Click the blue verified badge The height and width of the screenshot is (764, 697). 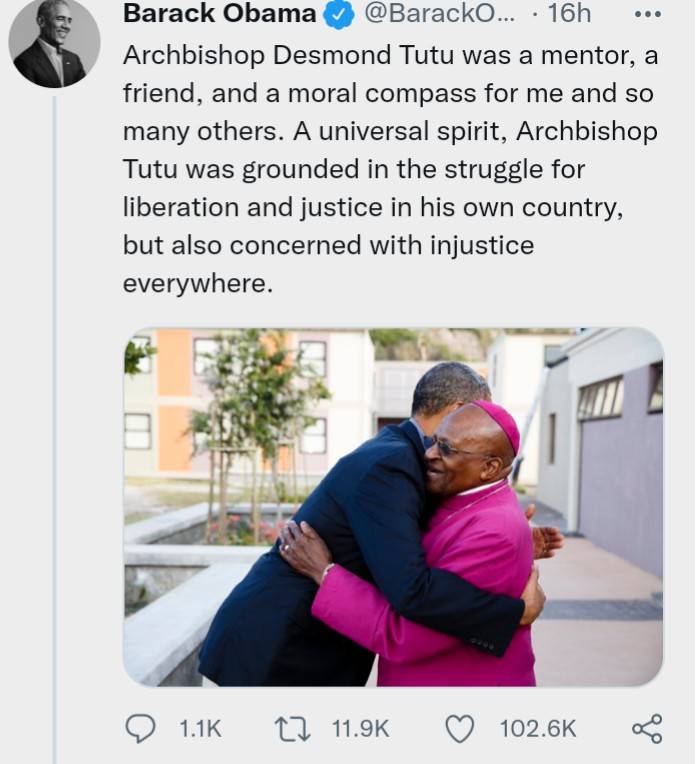[337, 15]
